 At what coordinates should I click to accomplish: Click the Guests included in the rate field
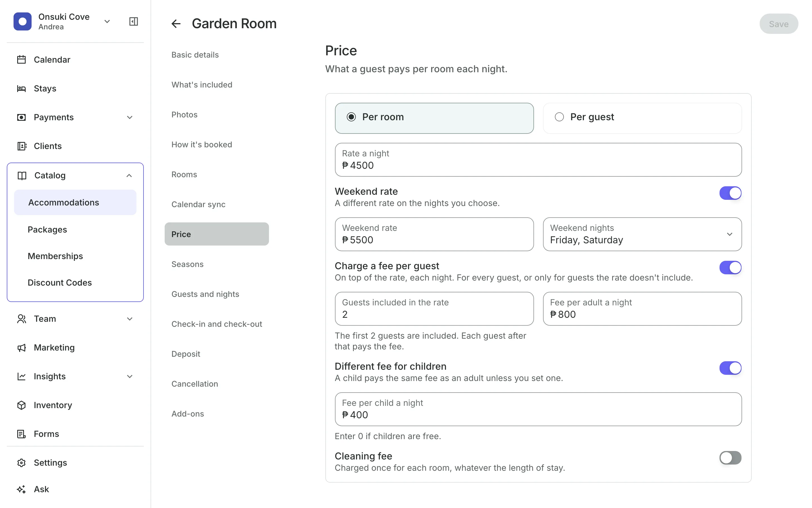click(x=434, y=309)
